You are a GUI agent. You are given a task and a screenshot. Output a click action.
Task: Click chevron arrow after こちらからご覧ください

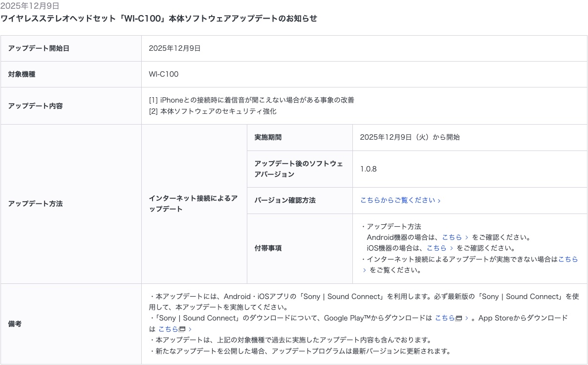click(439, 201)
